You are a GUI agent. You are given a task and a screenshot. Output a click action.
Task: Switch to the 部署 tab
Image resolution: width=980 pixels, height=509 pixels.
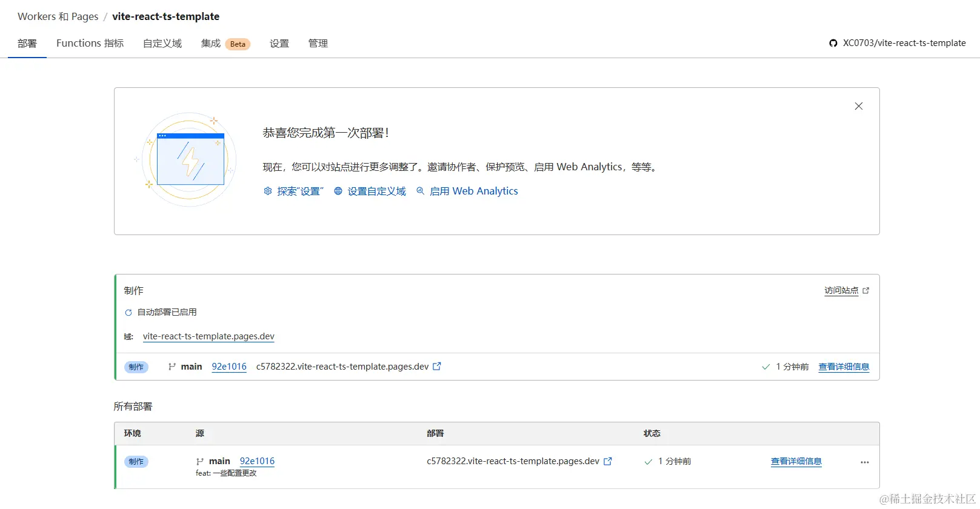tap(27, 44)
